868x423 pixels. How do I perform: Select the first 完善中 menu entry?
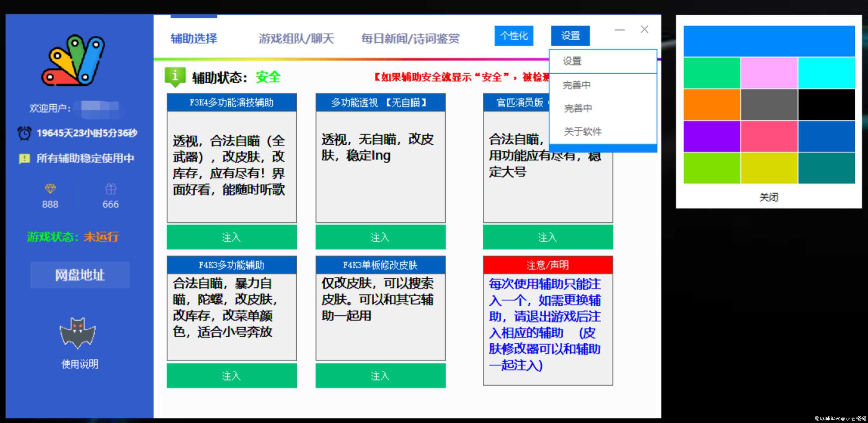603,85
